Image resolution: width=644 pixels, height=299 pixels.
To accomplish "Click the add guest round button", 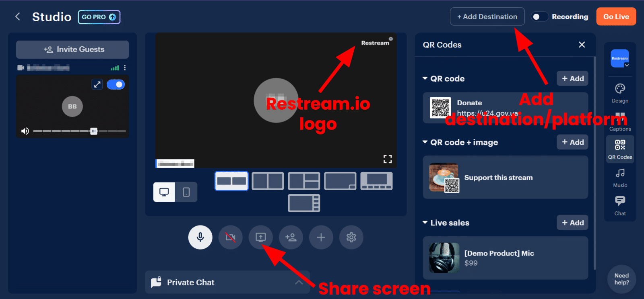I will coord(291,237).
